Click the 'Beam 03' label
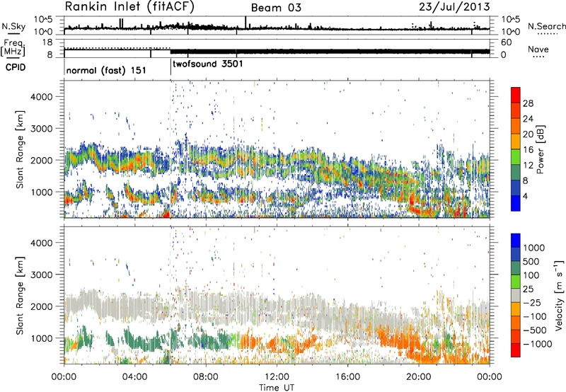This screenshot has width=566, height=392. pos(276,8)
